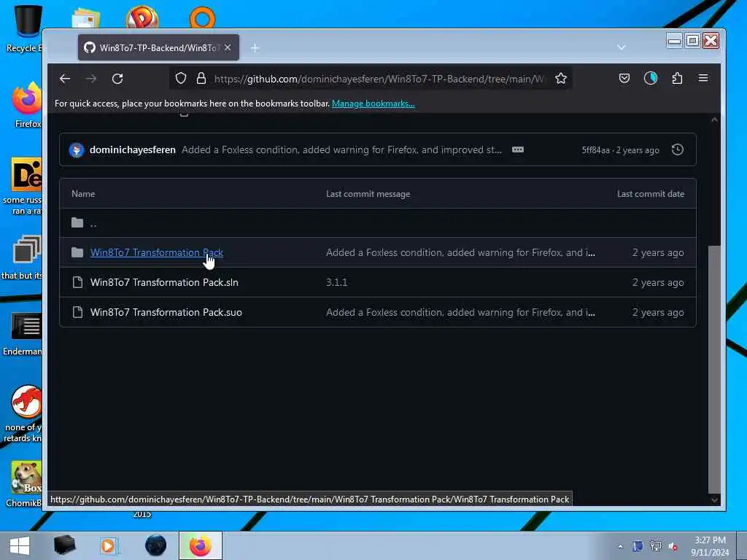Go back with the browser back arrow

tap(65, 79)
